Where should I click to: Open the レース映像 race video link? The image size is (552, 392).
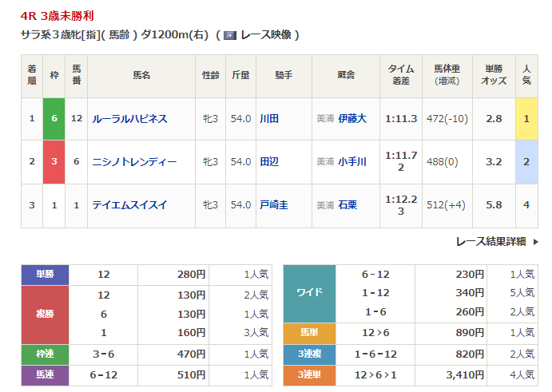tap(267, 35)
